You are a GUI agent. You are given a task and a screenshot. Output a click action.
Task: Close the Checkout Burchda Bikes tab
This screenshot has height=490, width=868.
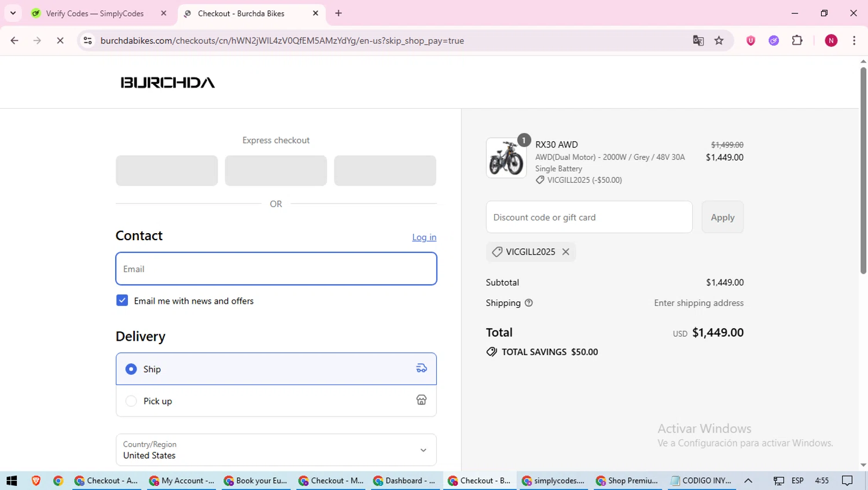(315, 13)
